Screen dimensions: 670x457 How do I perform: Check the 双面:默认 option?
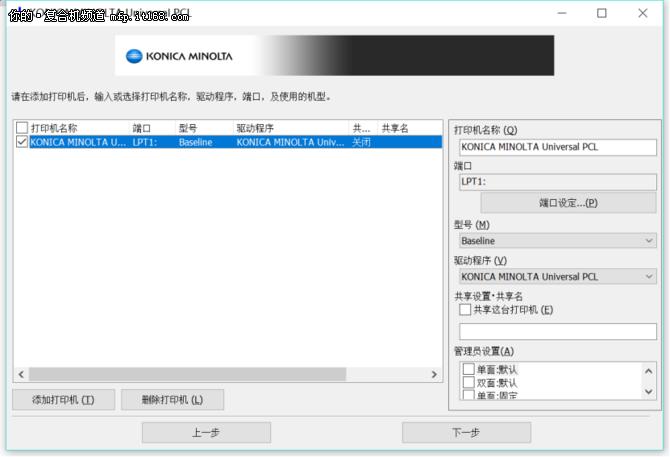tap(469, 382)
